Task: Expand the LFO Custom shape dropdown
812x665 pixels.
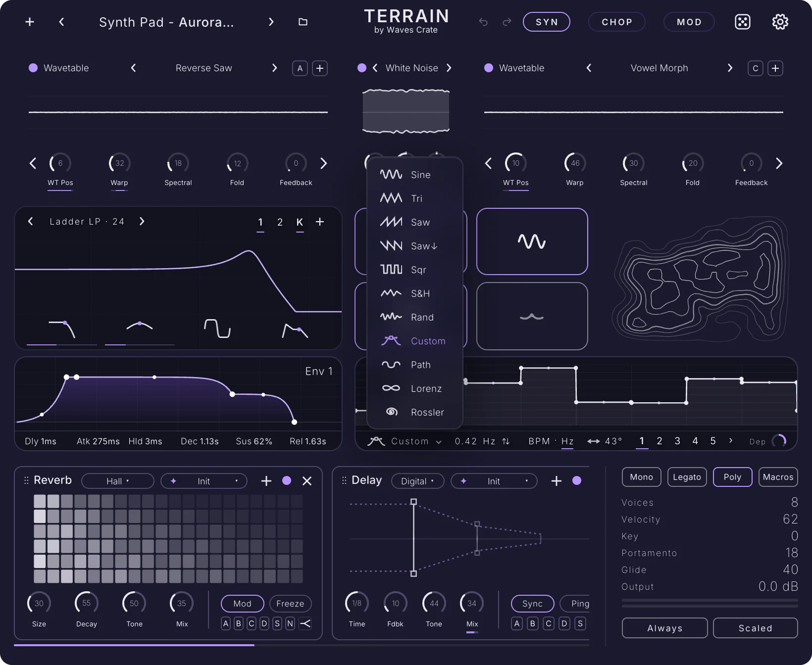Action: tap(405, 441)
